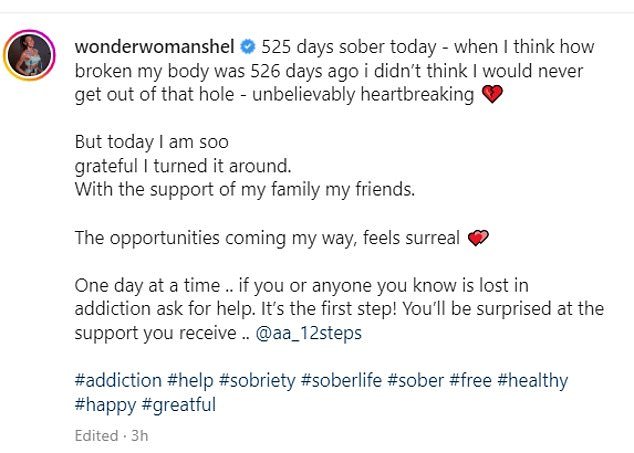Click the wonderwomanshel username
This screenshot has width=634, height=453.
coord(154,47)
